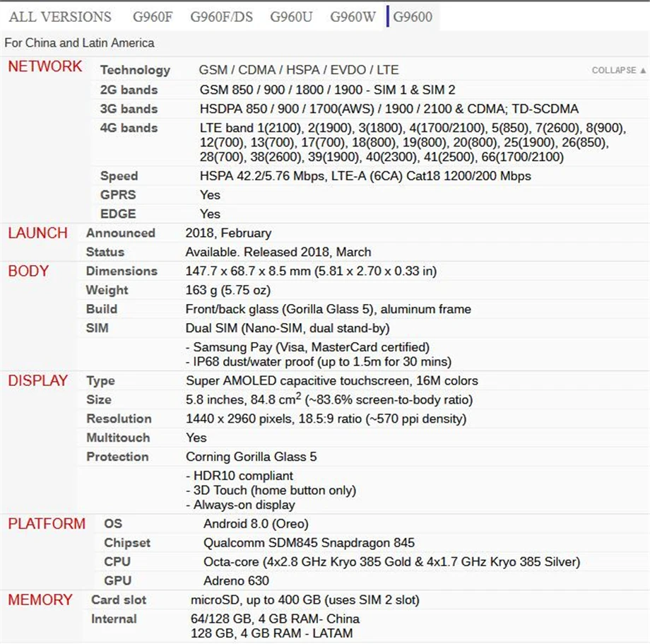Screen dimensions: 650x644
Task: Click the HDR10 compliant line
Action: coord(240,476)
